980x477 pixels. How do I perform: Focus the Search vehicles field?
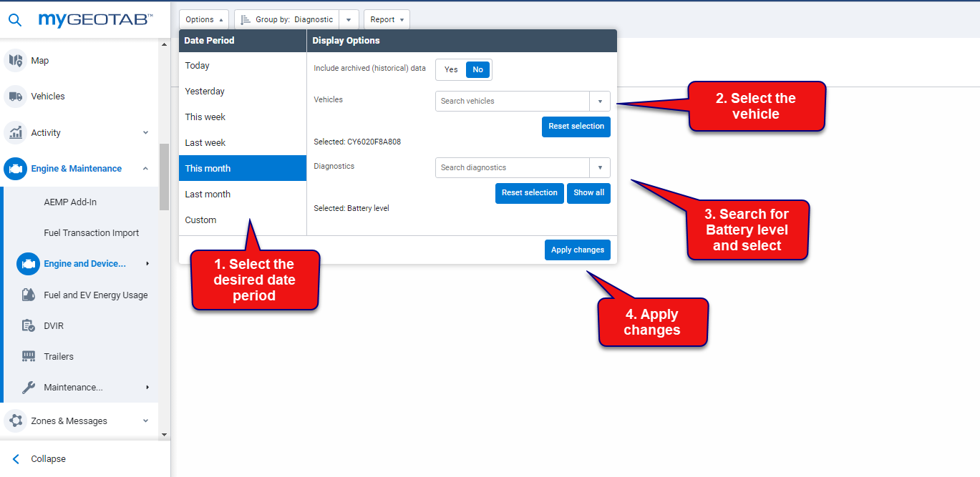(x=513, y=101)
